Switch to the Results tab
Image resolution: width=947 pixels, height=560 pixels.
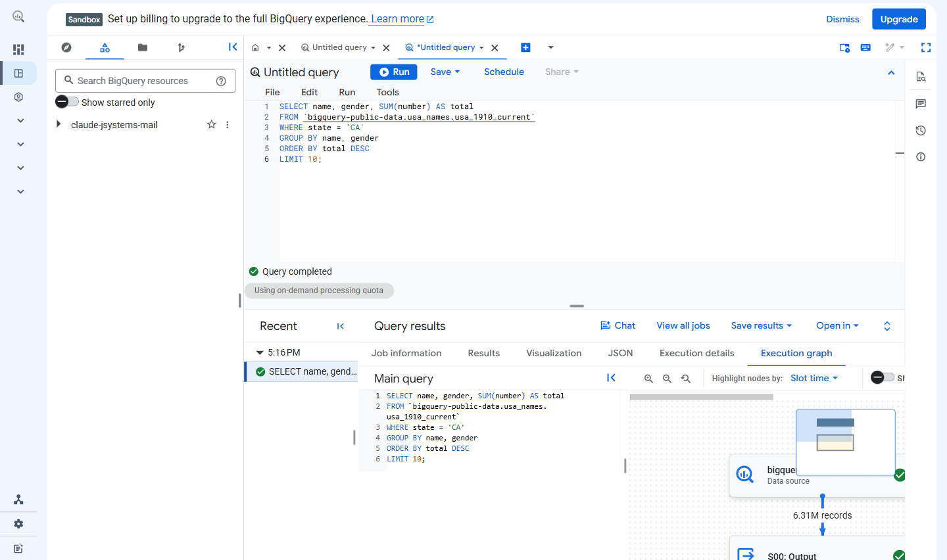(x=483, y=353)
